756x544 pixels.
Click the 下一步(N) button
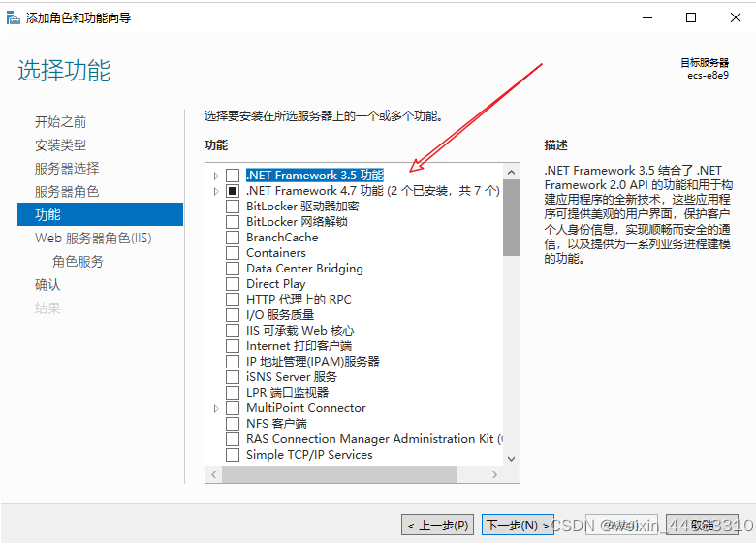518,525
